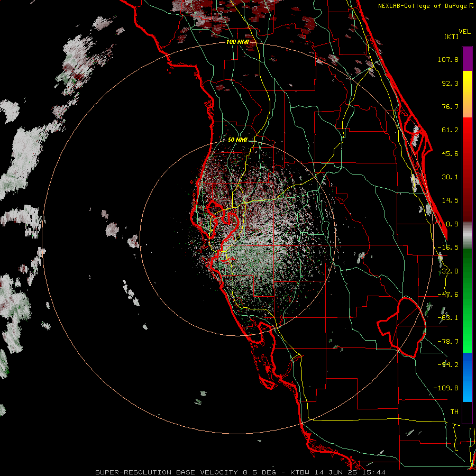Viewport: 476px width, 476px height.
Task: Select the 61.2 velocity scale value
Action: pyautogui.click(x=450, y=130)
